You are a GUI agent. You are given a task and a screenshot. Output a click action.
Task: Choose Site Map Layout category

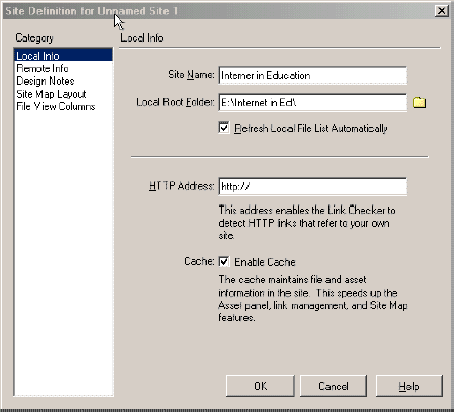(x=51, y=94)
